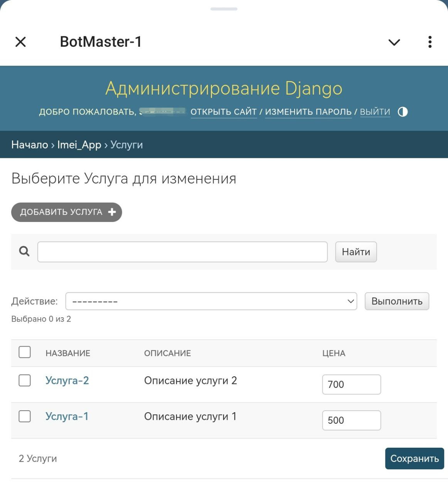
Task: Check the select-all checkbox in table header
Action: (25, 352)
